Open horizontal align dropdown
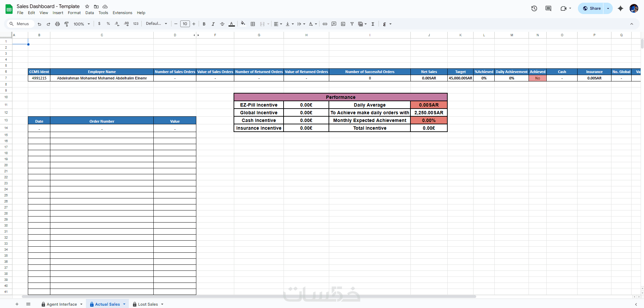This screenshot has height=308, width=644. tap(278, 24)
